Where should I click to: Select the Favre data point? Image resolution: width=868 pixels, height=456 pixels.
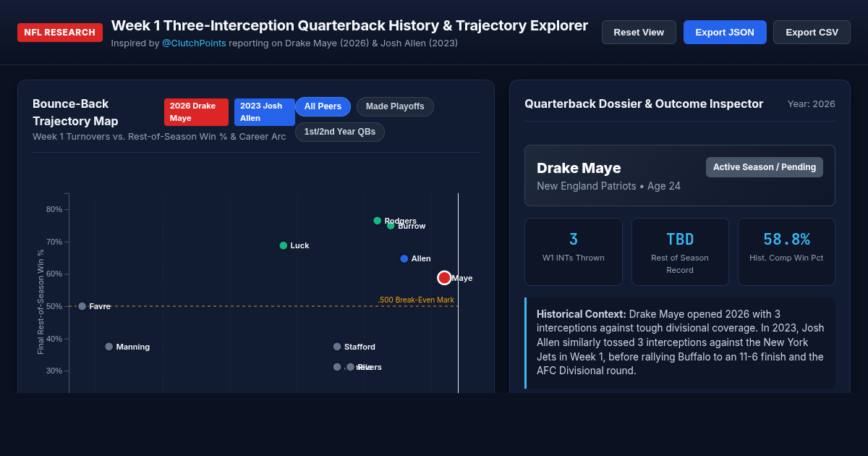[x=82, y=306]
